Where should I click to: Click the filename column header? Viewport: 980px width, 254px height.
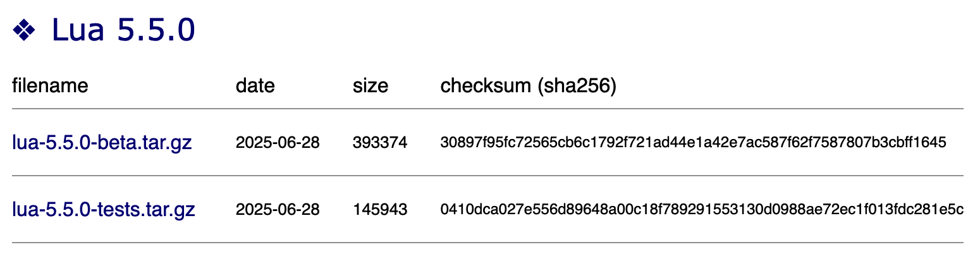(50, 85)
